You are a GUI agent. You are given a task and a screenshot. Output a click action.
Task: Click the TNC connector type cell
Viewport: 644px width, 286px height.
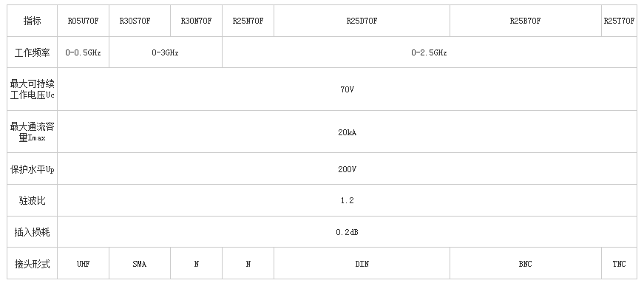tap(620, 264)
